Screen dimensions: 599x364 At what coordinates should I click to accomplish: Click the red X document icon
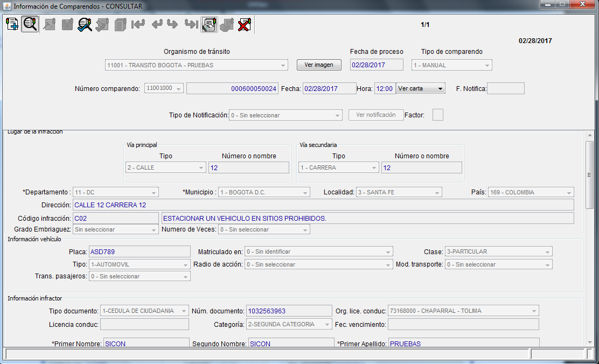pos(245,24)
